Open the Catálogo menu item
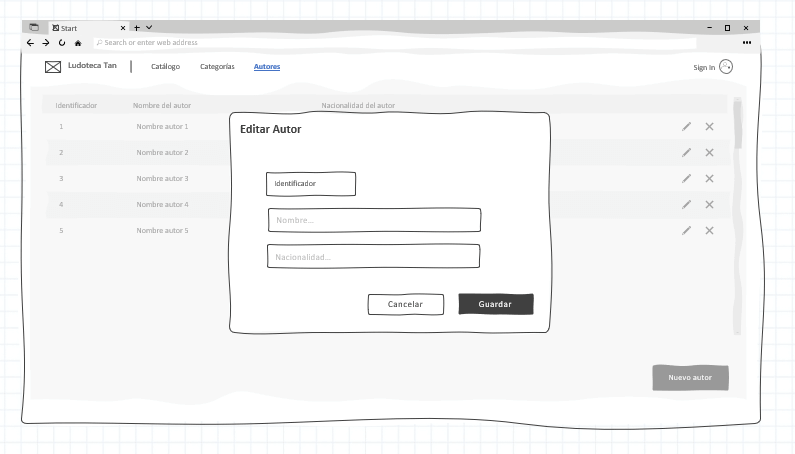Image resolution: width=795 pixels, height=454 pixels. (x=165, y=67)
